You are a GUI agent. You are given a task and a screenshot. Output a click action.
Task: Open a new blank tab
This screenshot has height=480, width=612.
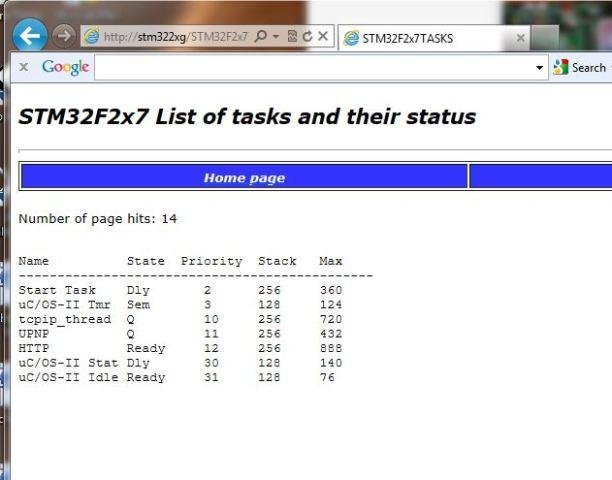pos(544,38)
